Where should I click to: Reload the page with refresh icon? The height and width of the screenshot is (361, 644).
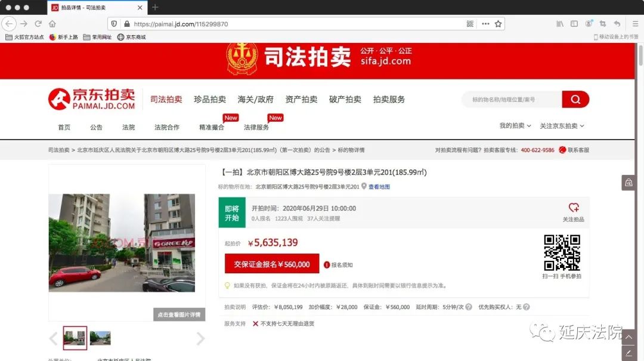point(38,24)
